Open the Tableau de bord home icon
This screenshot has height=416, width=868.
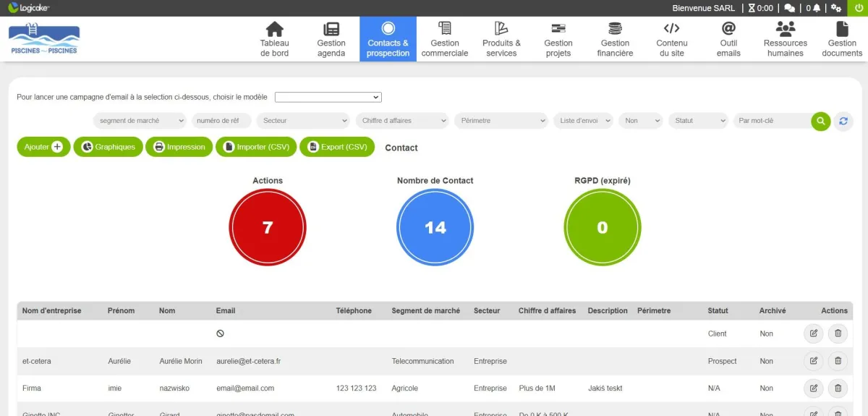click(274, 39)
